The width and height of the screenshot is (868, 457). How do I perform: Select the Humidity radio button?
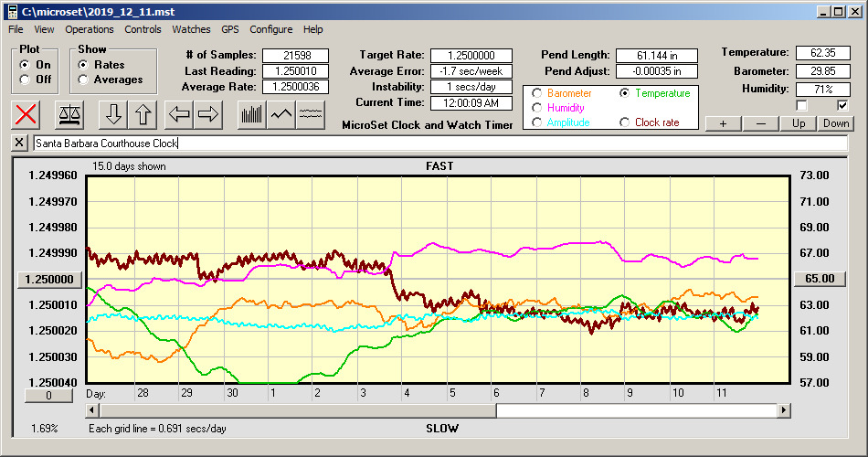click(535, 108)
